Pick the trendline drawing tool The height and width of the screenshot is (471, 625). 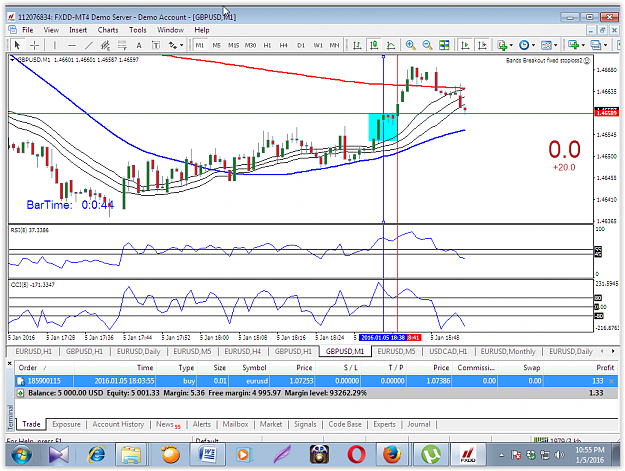[88, 45]
